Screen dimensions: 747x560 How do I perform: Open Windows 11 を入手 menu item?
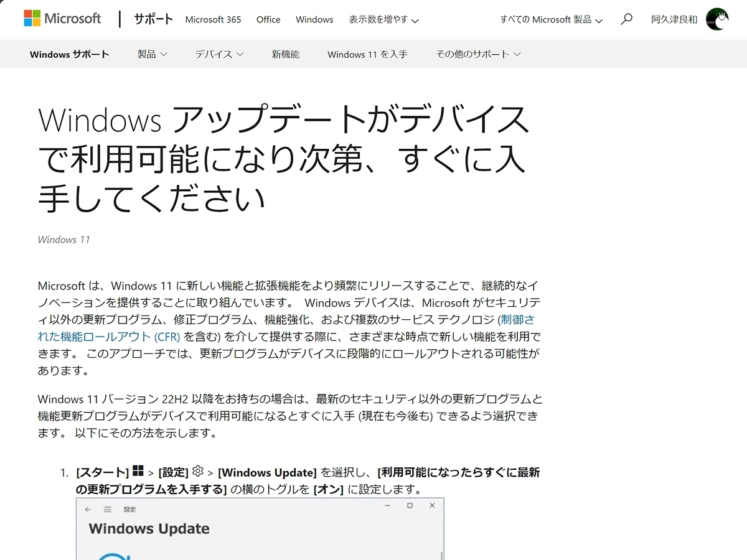pyautogui.click(x=367, y=54)
